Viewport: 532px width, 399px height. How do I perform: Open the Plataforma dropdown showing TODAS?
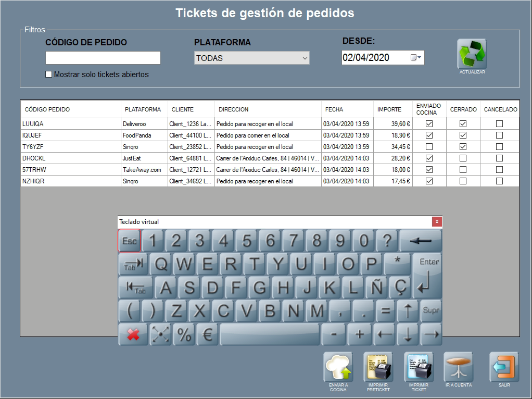(251, 58)
